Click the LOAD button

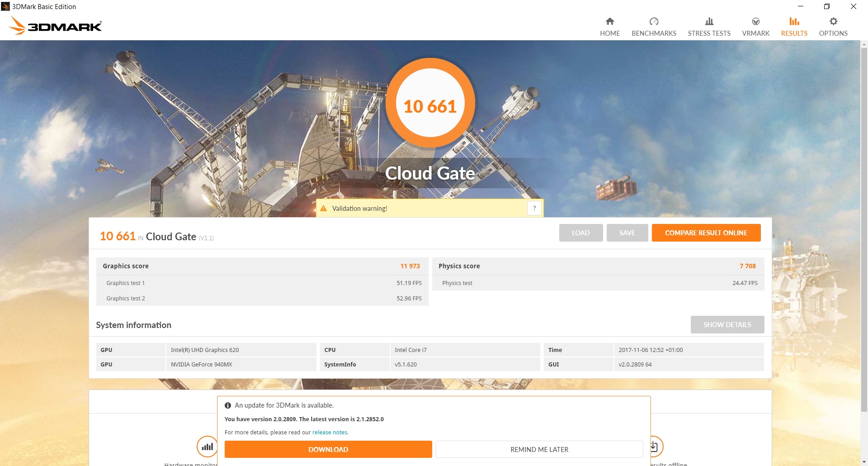580,233
